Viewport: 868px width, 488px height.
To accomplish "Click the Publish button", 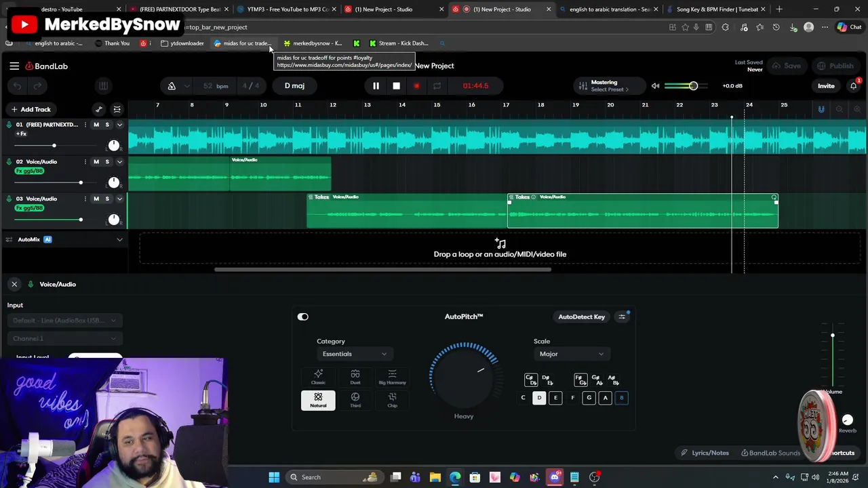I will pos(835,66).
